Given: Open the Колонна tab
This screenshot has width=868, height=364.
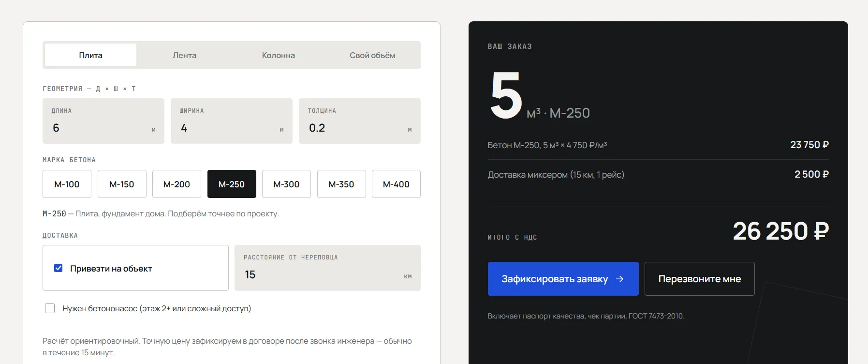Looking at the screenshot, I should 279,55.
